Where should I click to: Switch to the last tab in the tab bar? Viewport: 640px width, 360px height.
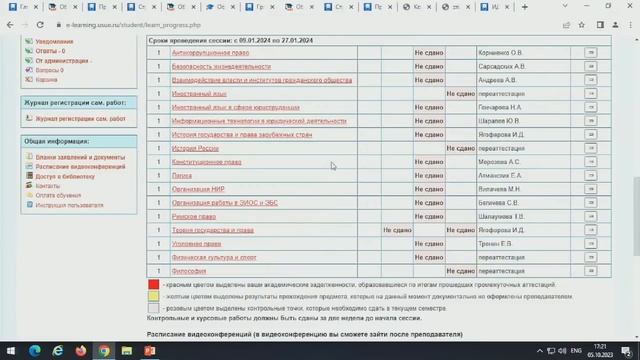point(495,7)
